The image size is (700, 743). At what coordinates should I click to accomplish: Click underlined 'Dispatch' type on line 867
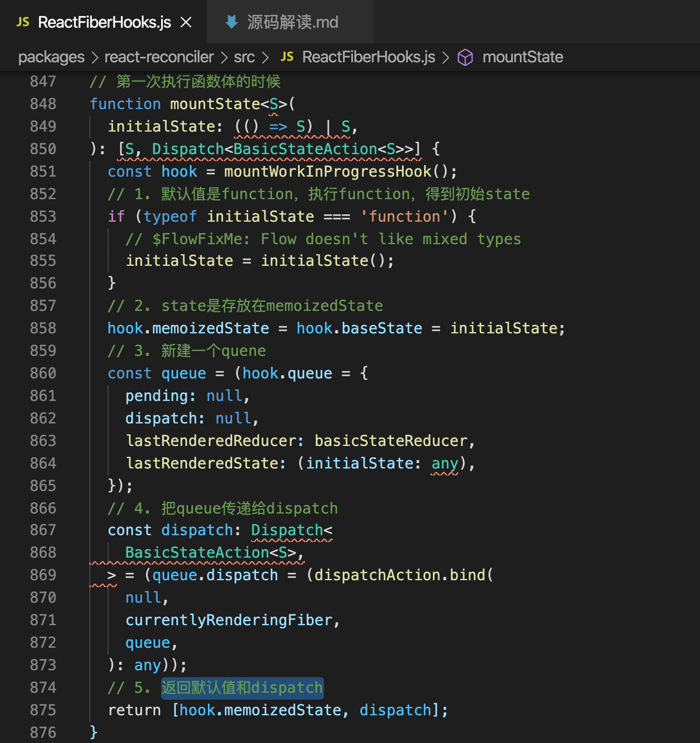pos(287,530)
